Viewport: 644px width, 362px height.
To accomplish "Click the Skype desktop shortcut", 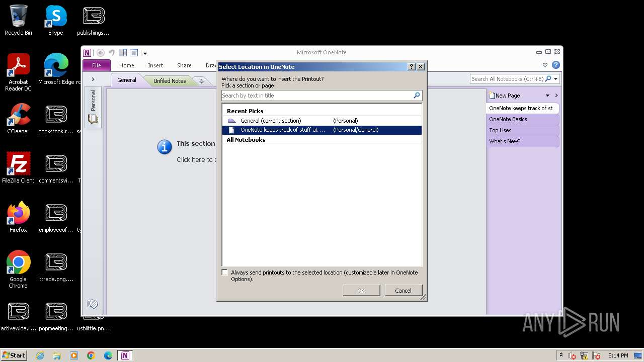I will [x=56, y=21].
